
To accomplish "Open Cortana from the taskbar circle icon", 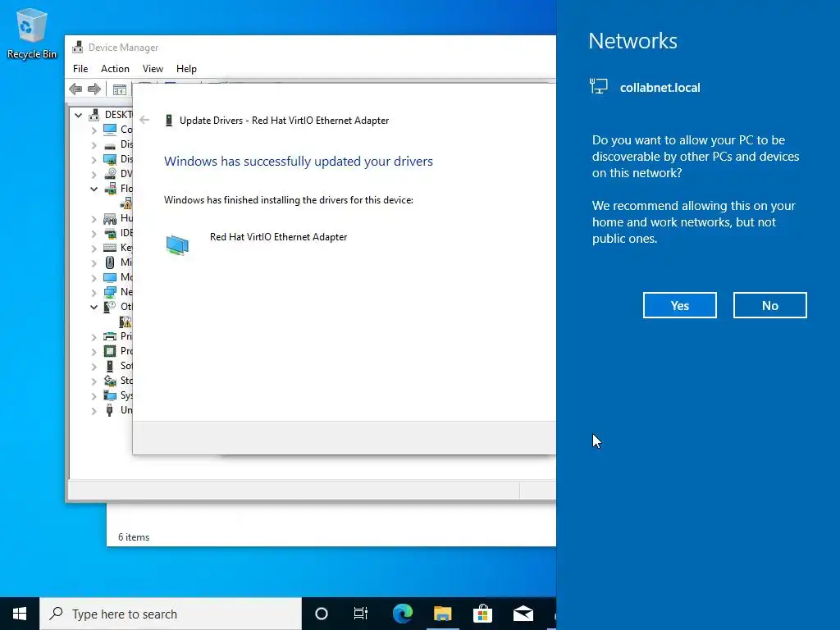I will click(322, 614).
